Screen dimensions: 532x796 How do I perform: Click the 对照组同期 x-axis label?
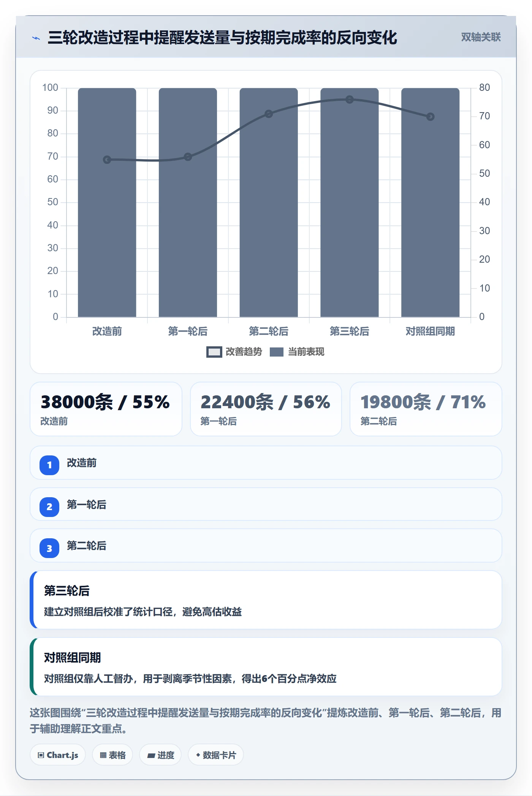tap(430, 331)
